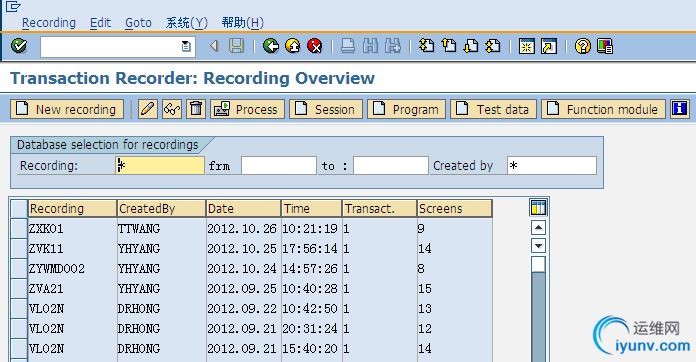Click the ZYWMD002 recording name cell
Viewport: 696px width, 362px height.
(72, 268)
